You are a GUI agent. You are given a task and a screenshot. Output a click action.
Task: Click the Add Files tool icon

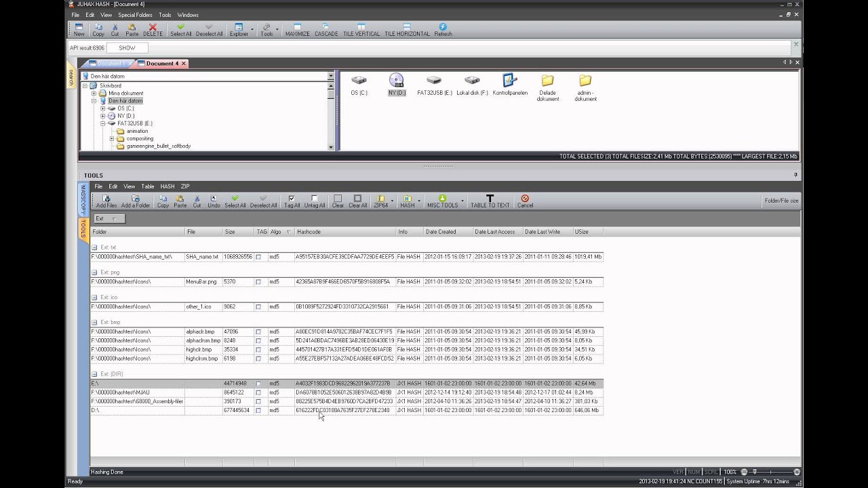click(106, 201)
